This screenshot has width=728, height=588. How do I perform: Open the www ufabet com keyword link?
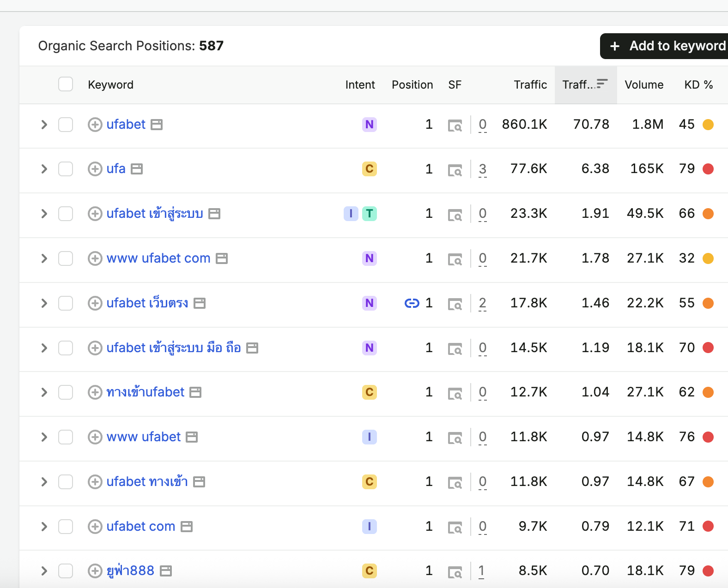(158, 258)
